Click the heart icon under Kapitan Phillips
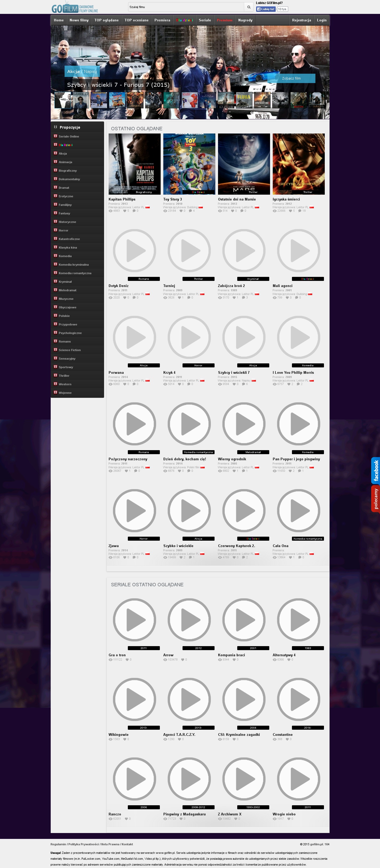Screen dimensions: 380x868 (125, 211)
